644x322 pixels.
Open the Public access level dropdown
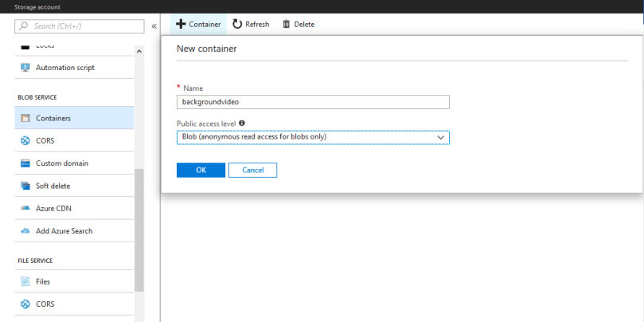point(313,137)
